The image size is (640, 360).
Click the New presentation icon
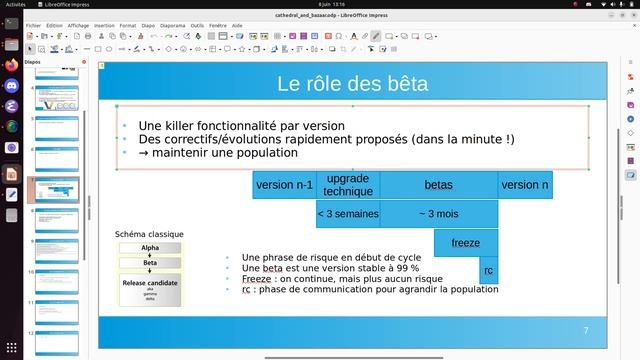coord(30,36)
